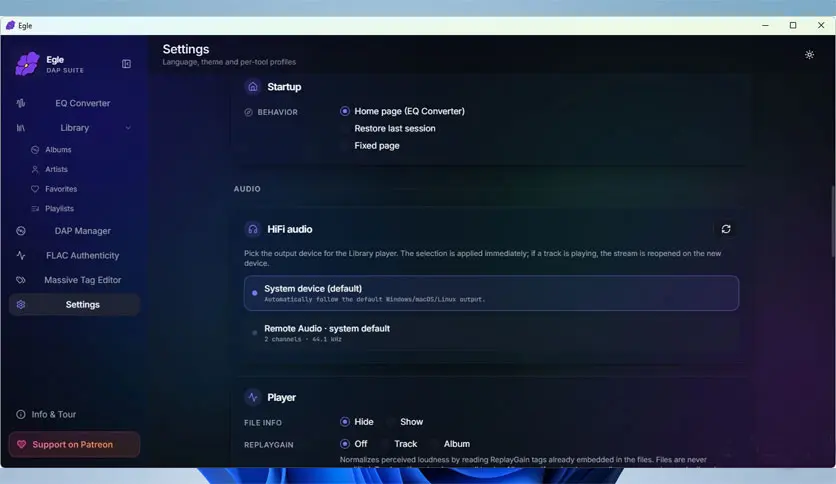Click the Playlists list icon
This screenshot has width=836, height=484.
(35, 209)
